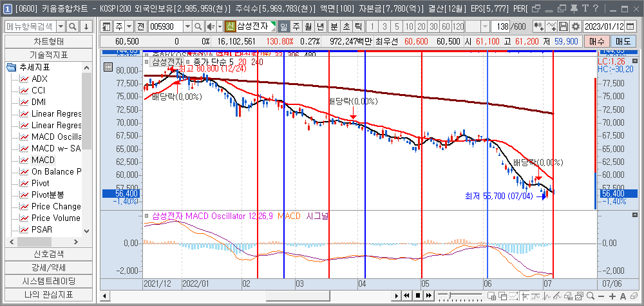644x306 pixels.
Task: Click the speaker sound icon in toolbar
Action: [211, 26]
